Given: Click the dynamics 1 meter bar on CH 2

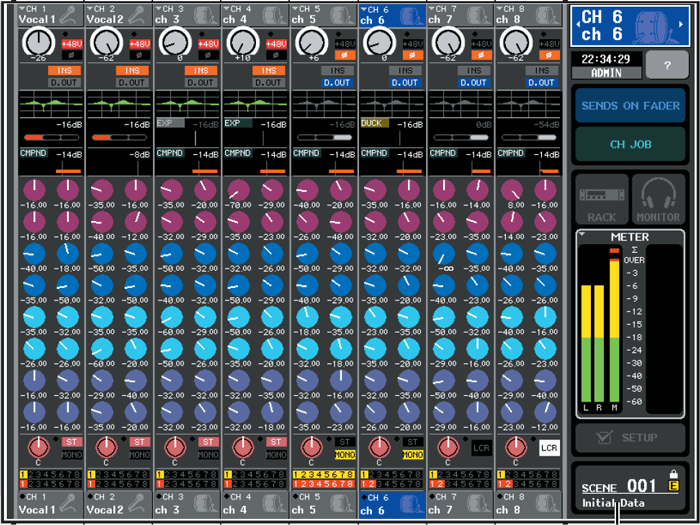Looking at the screenshot, I should point(119,138).
